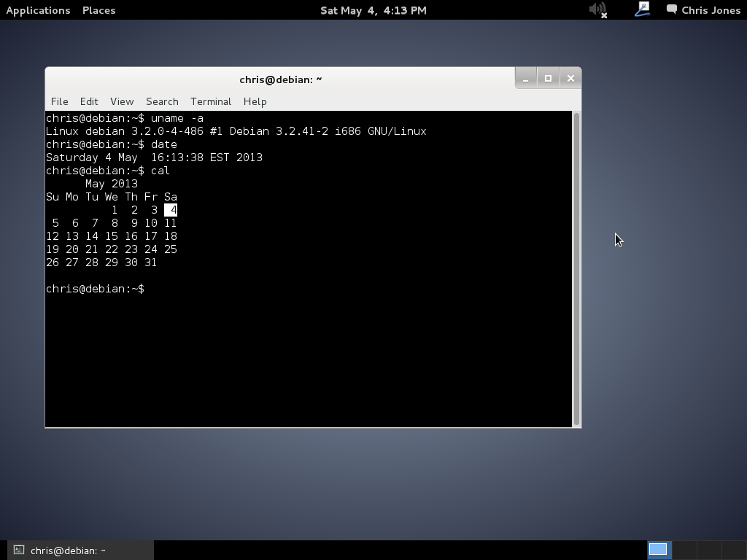Maximize the terminal window
The width and height of the screenshot is (747, 560).
coord(548,79)
